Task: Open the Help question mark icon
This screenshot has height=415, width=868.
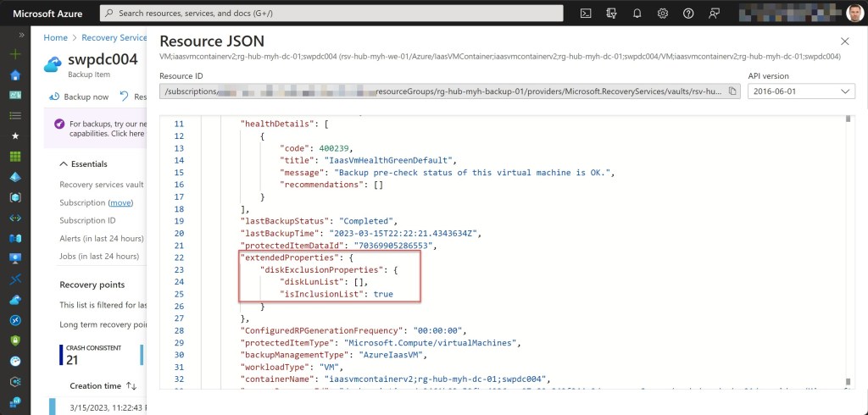Action: click(x=688, y=14)
